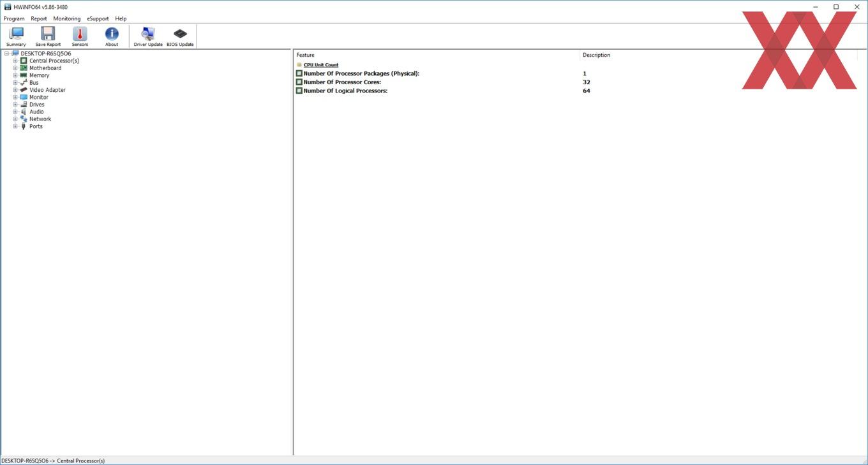Open the eSupport menu
Image resolution: width=868 pixels, height=465 pixels.
[x=98, y=18]
